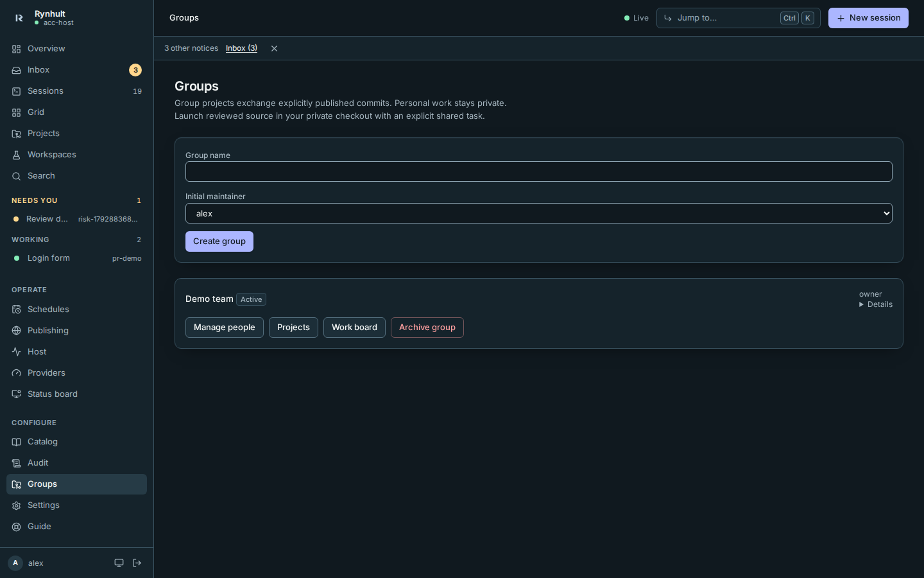Open the Status board icon
Viewport: 924px width, 578px height.
17,394
